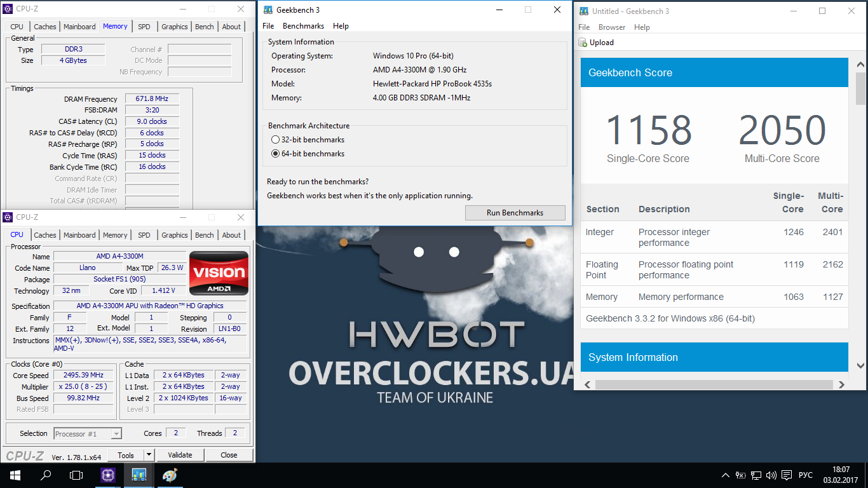Click the Upload icon in Geekbench results window
Viewport: 868px width, 488px height.
583,43
